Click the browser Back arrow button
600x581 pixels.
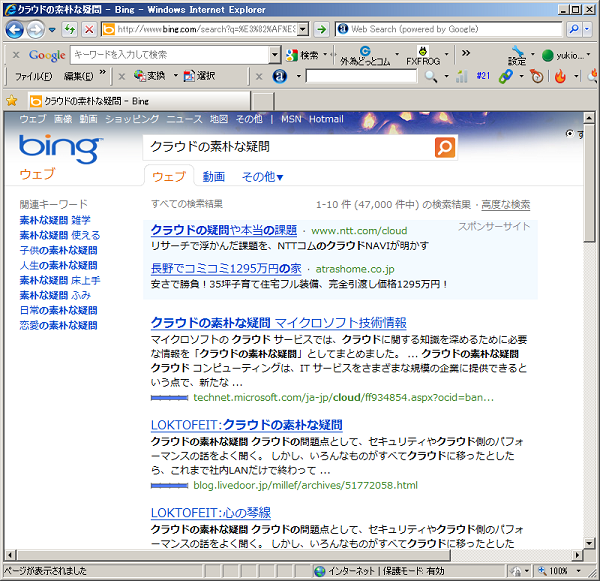14,29
